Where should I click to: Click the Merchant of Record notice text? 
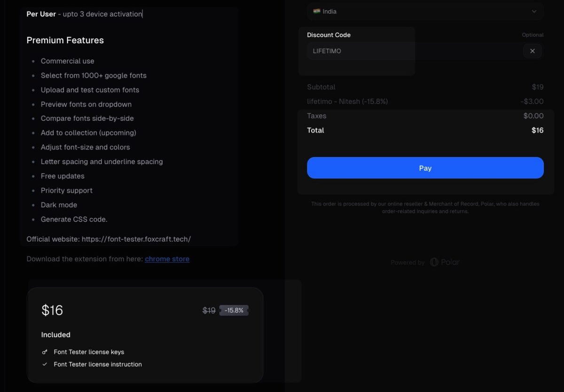[x=425, y=208]
